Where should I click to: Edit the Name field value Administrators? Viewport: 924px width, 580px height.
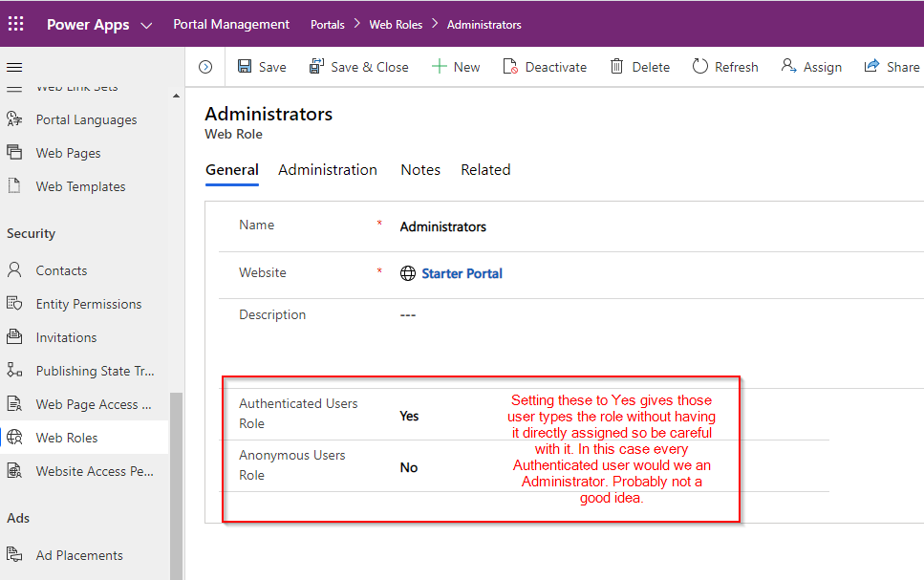pos(443,226)
